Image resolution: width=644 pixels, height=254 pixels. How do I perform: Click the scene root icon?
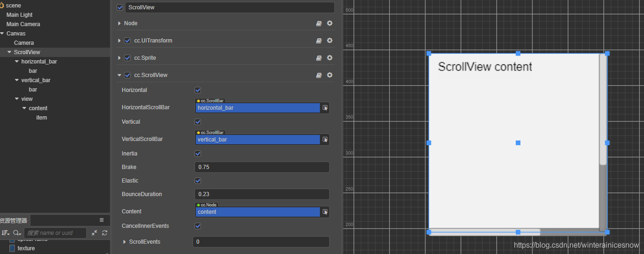[3, 5]
